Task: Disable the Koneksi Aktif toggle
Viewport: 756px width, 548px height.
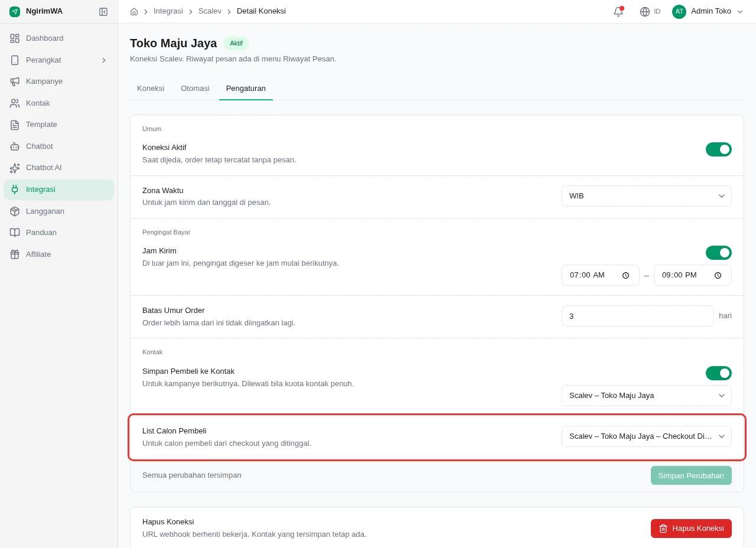Action: tap(719, 149)
